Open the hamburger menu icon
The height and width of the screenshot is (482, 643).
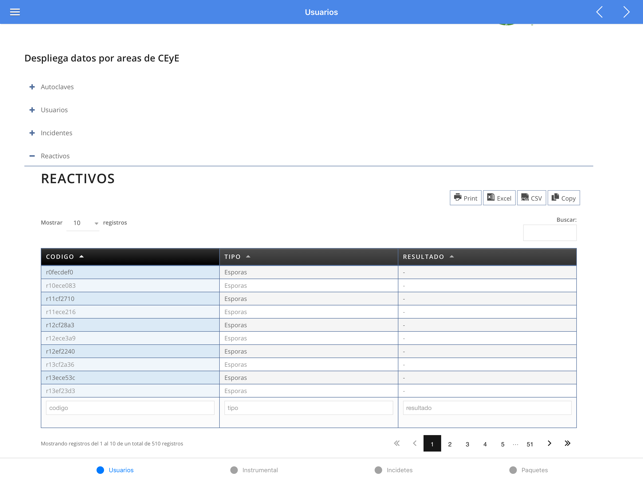(x=15, y=12)
